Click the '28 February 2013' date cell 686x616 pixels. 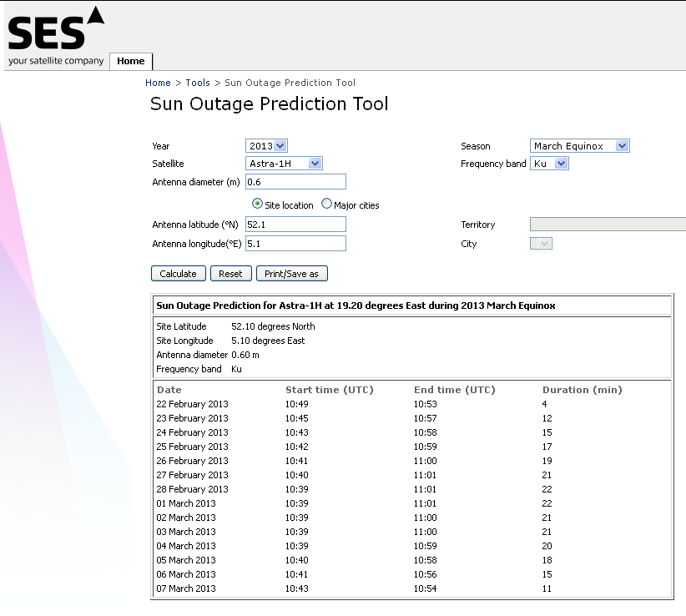[192, 489]
